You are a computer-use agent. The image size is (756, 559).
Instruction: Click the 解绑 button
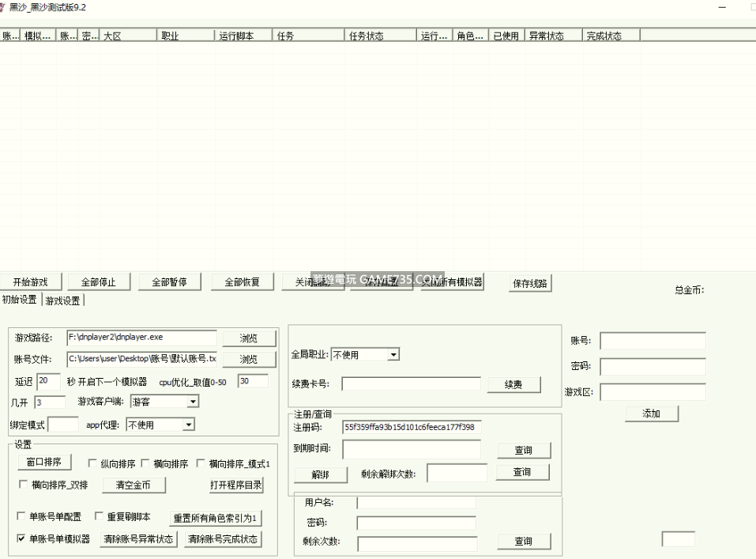coord(321,475)
